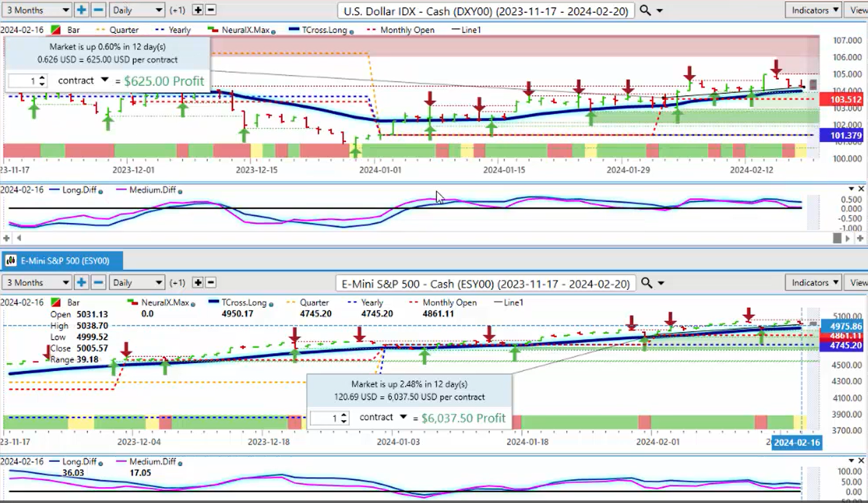
Task: Click the Bar legend icon in DXY chart
Action: (x=55, y=30)
